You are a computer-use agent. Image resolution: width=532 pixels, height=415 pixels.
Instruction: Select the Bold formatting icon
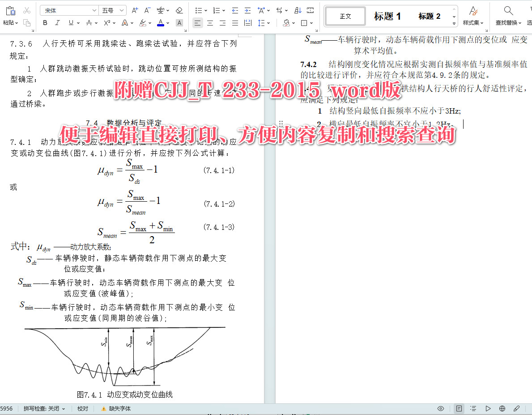[x=46, y=23]
